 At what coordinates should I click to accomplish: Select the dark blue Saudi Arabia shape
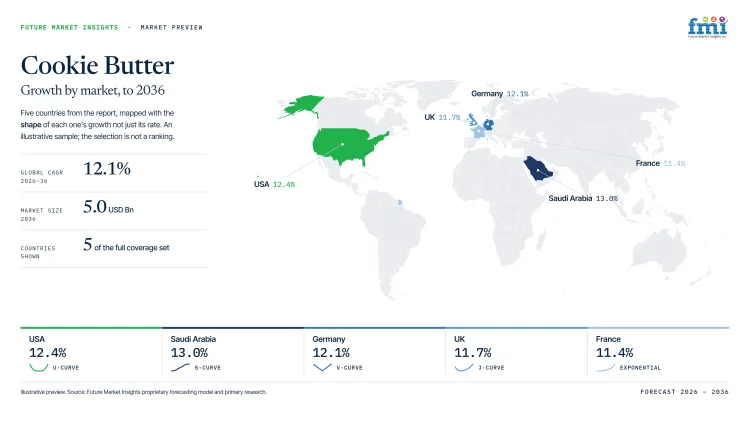coord(538,168)
